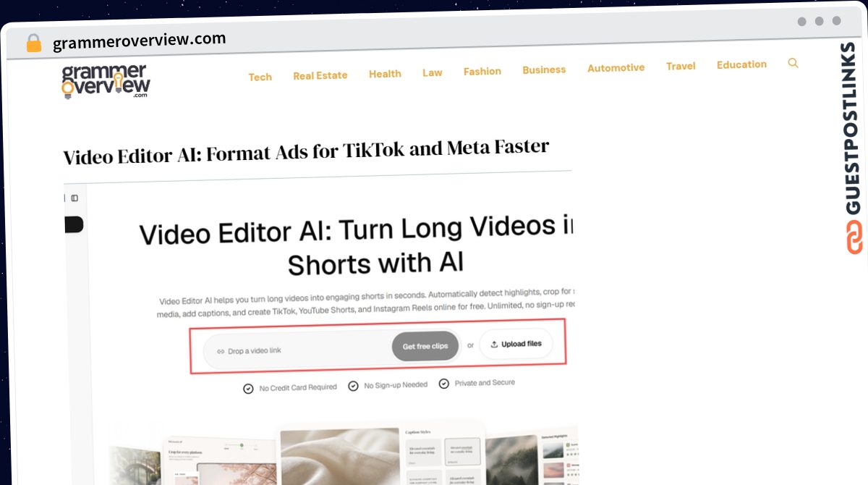
Task: Navigate to the Business category
Action: pos(544,69)
